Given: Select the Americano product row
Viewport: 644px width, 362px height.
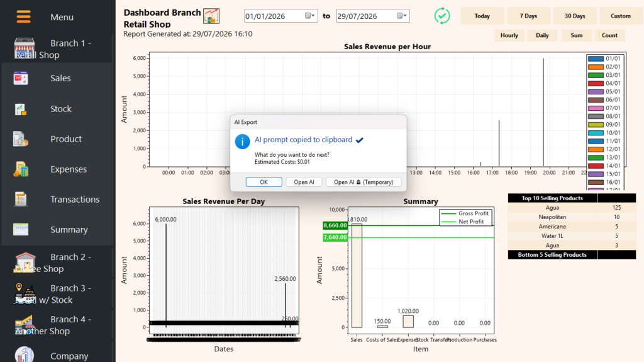Looking at the screenshot, I should (572, 227).
